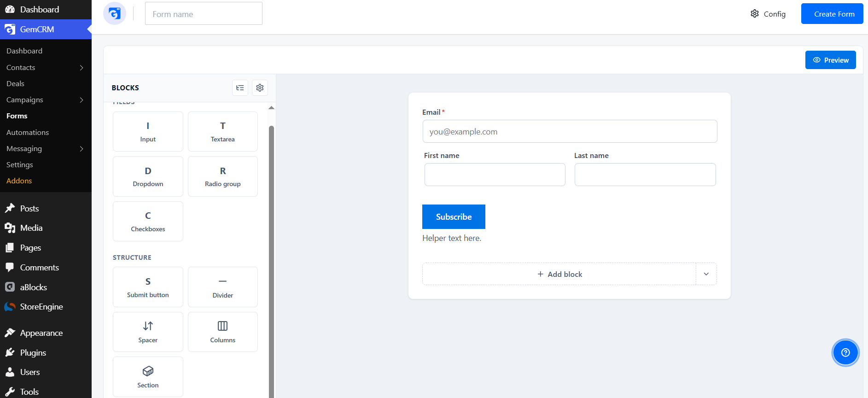Insert a Columns block

[223, 332]
